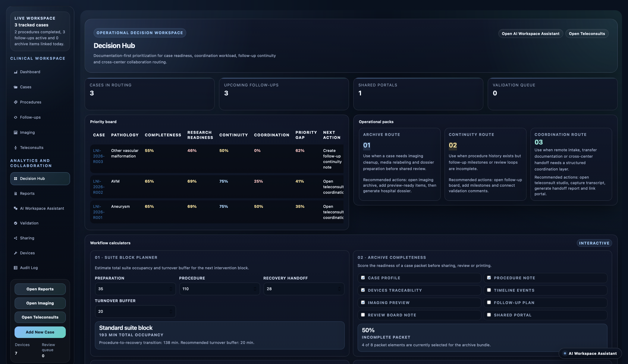Select Reports in the sidebar
The width and height of the screenshot is (628, 364).
coord(40,194)
